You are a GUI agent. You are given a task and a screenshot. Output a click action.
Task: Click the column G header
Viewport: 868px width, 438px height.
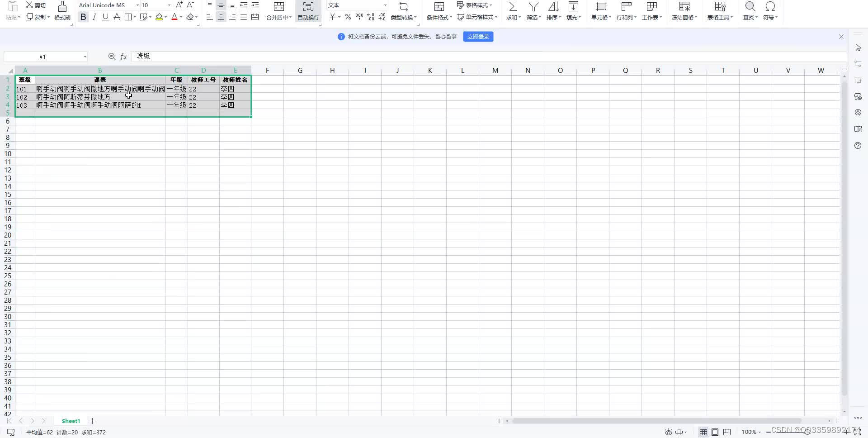pos(300,70)
